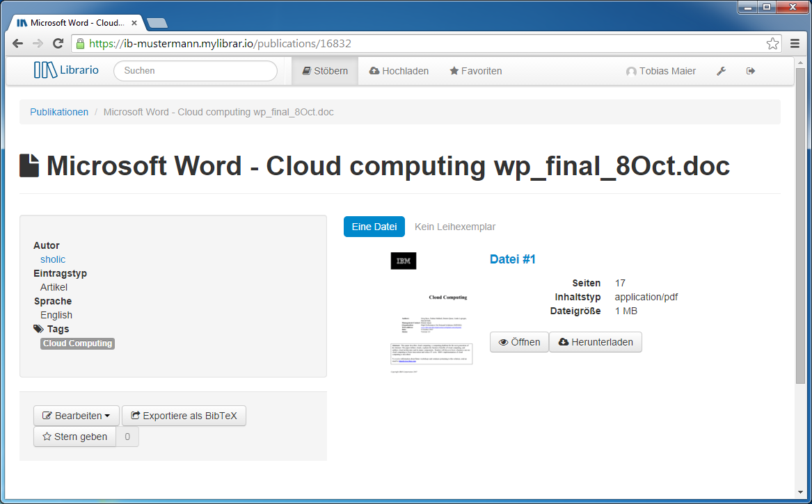This screenshot has width=812, height=504.
Task: Log out using the sign-out icon
Action: coord(750,71)
